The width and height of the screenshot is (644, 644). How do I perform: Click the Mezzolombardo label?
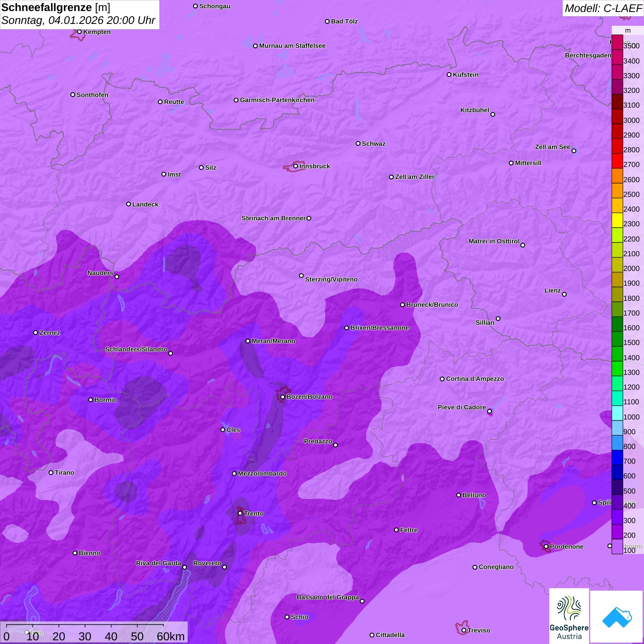point(262,473)
